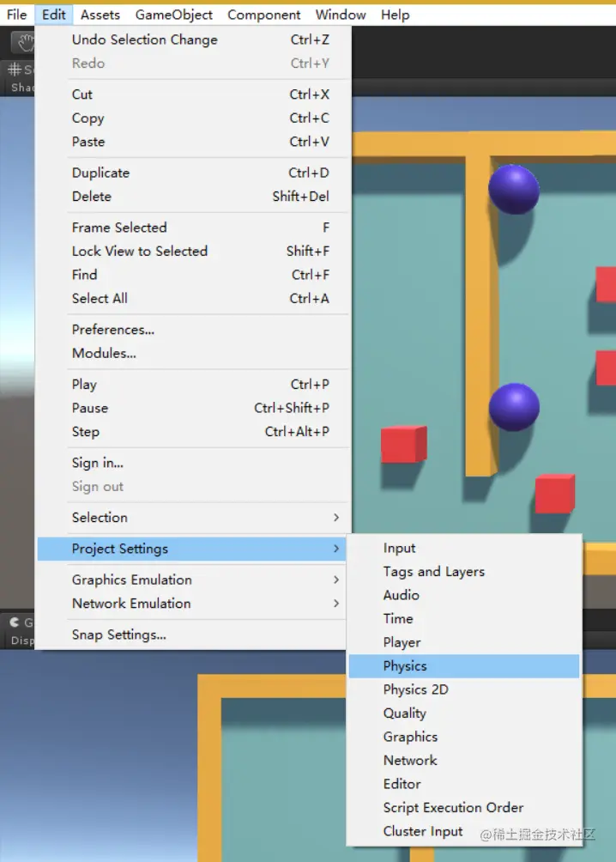The height and width of the screenshot is (862, 616).
Task: Choose Step from Edit menu
Action: coord(193,432)
